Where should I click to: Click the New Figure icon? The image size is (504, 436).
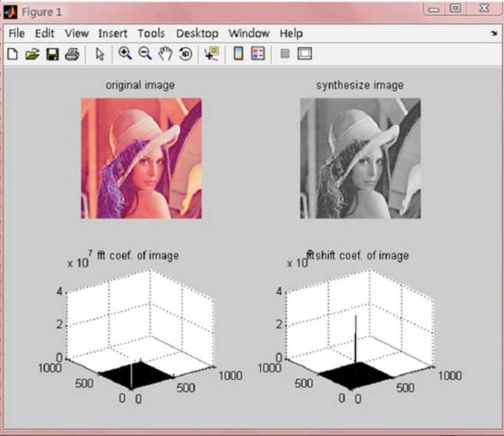pos(13,54)
